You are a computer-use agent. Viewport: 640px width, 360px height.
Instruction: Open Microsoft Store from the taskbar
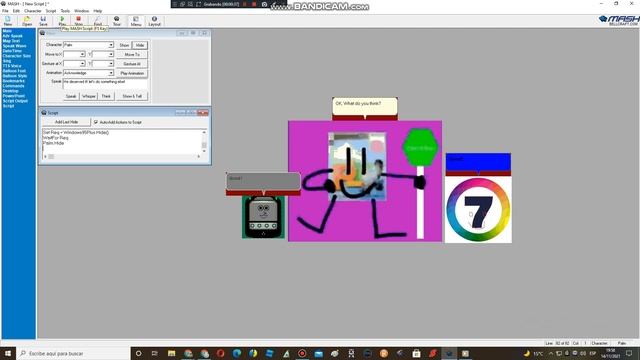416,353
